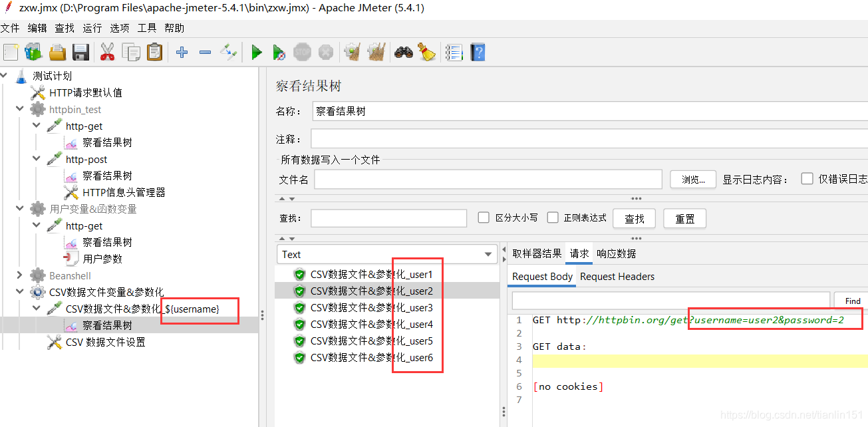
Task: Open the 编辑 menu
Action: pos(37,28)
